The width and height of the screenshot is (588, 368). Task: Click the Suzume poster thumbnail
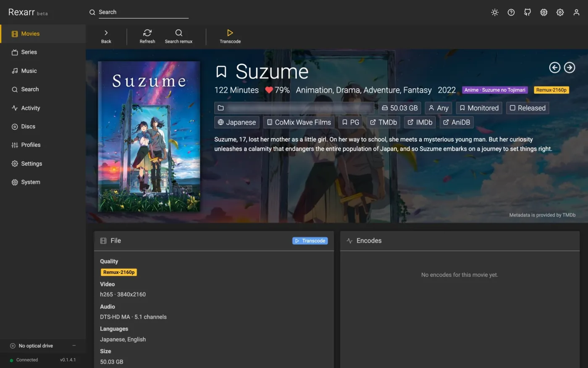click(149, 137)
